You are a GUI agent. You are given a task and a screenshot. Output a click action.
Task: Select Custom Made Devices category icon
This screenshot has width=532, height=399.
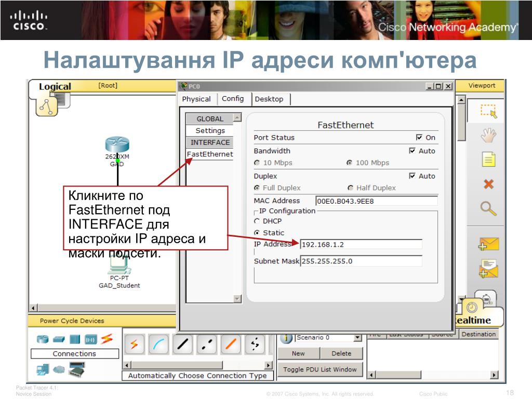click(x=77, y=369)
